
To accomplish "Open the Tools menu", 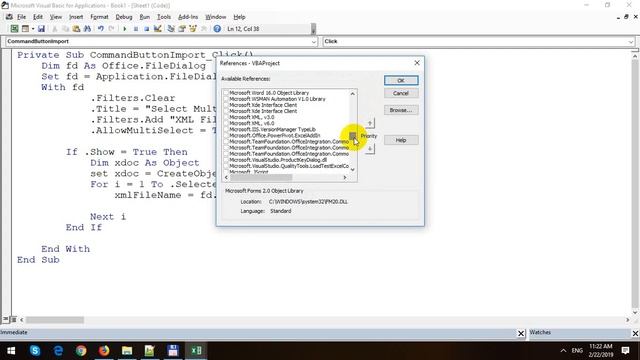I will (x=164, y=17).
